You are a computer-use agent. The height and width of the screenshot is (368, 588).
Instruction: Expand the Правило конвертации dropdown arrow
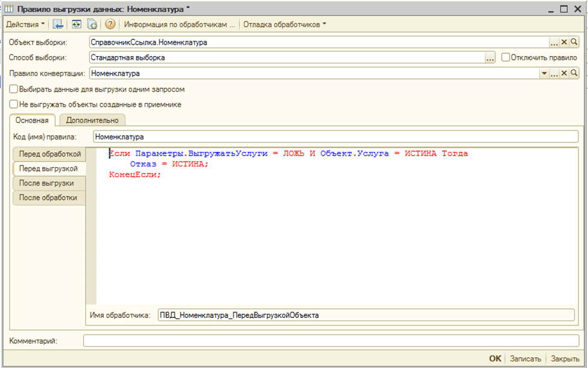[544, 73]
